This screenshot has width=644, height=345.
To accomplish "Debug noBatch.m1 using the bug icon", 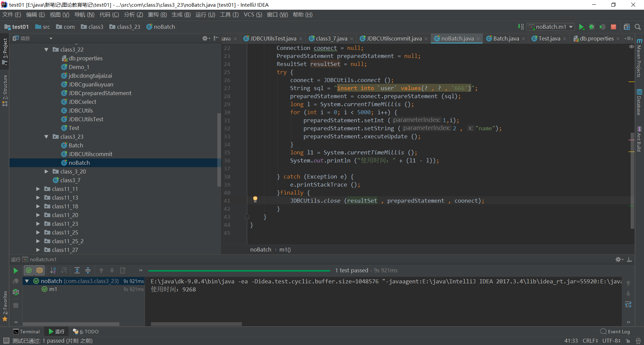I will pos(592,27).
